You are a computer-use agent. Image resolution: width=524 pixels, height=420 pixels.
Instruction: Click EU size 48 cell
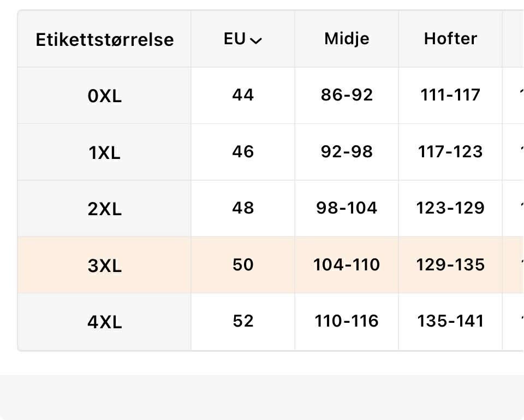pos(243,208)
